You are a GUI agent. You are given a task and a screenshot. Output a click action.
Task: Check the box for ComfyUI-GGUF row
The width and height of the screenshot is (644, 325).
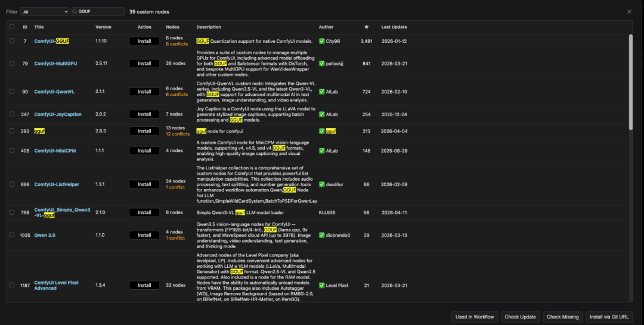point(11,41)
